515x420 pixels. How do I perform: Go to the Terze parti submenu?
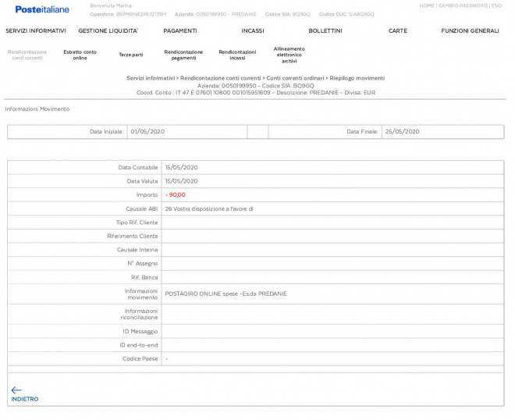point(130,55)
